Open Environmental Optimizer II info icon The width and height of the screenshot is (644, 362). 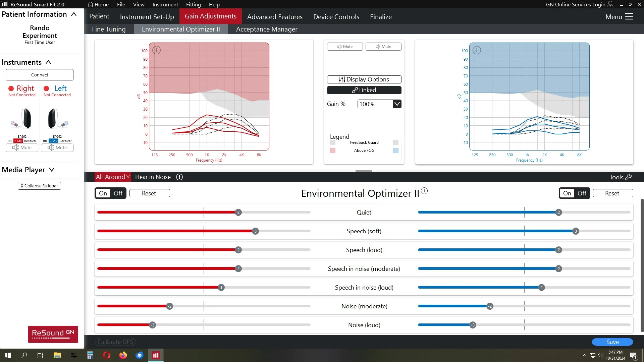[x=424, y=191]
